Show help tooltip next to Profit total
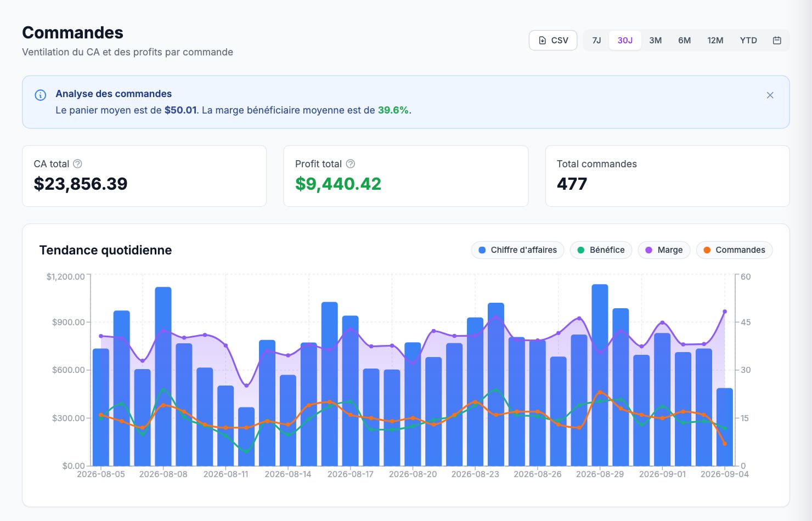812x521 pixels. click(351, 163)
